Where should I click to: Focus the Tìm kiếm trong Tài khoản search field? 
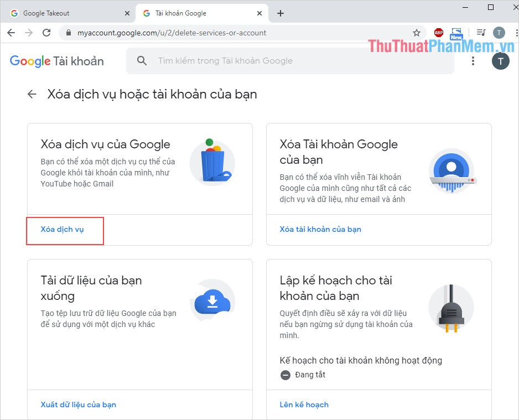tap(290, 61)
